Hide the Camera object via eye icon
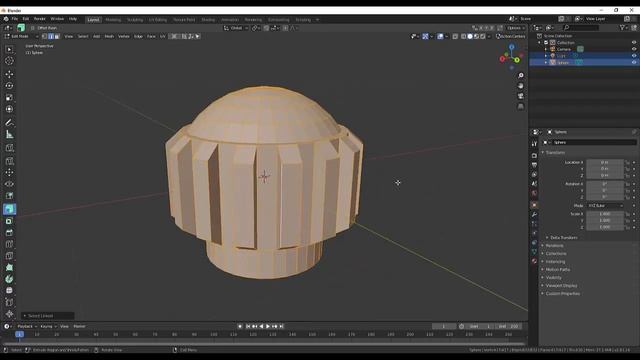640x360 pixels. (x=633, y=49)
